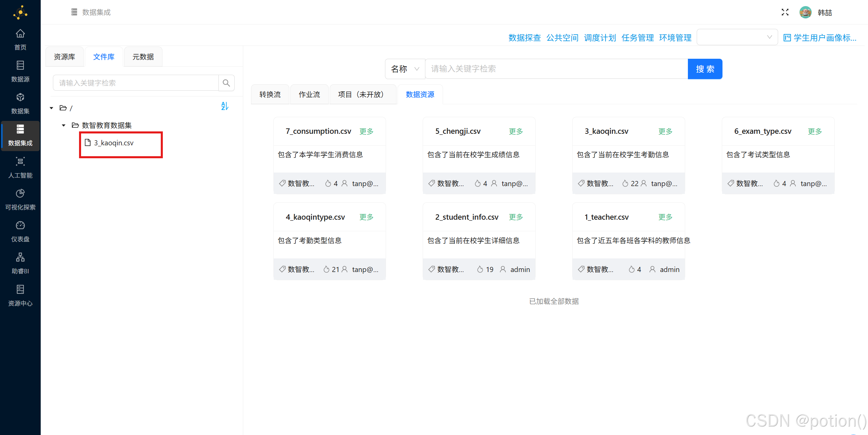Switch to the 资源库 tab
Image resolution: width=868 pixels, height=435 pixels.
64,57
